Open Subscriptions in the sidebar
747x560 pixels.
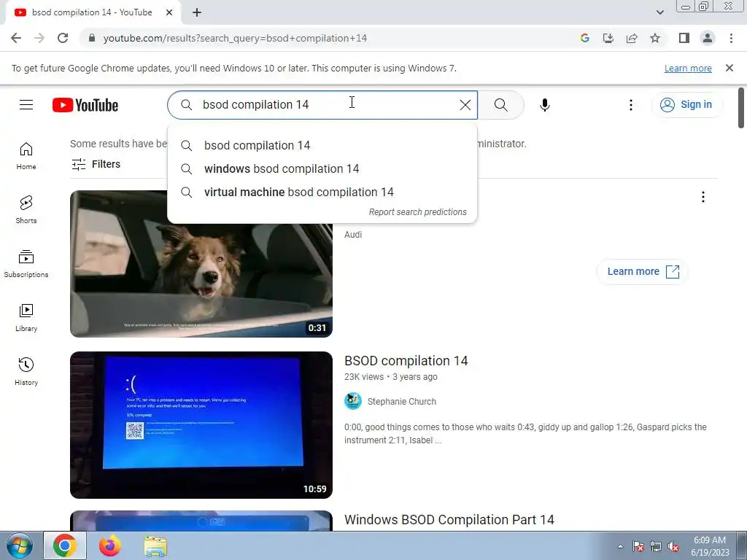pyautogui.click(x=26, y=263)
